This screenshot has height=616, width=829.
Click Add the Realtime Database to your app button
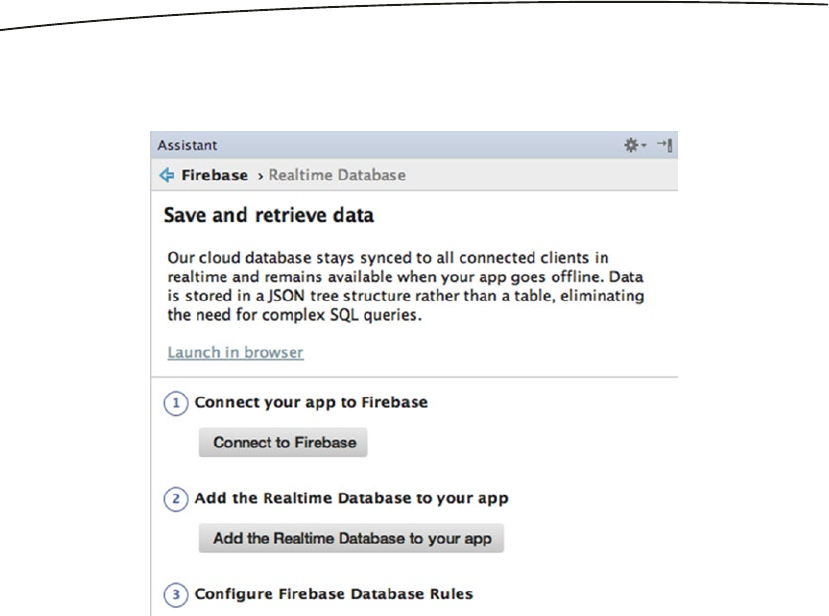click(x=351, y=538)
